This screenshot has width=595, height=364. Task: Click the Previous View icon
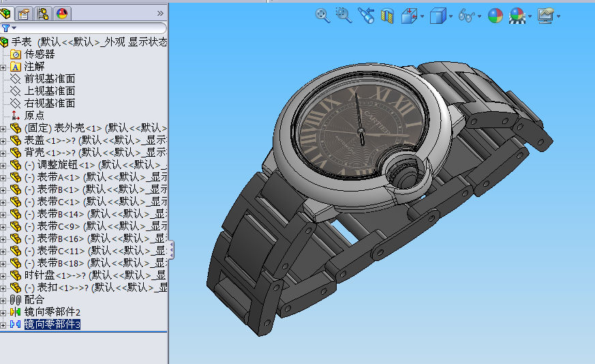point(366,16)
